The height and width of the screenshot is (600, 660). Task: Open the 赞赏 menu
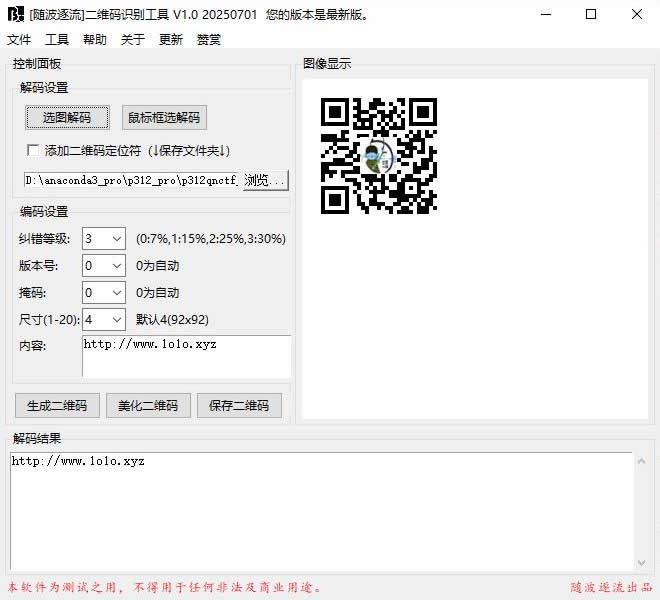click(x=208, y=40)
